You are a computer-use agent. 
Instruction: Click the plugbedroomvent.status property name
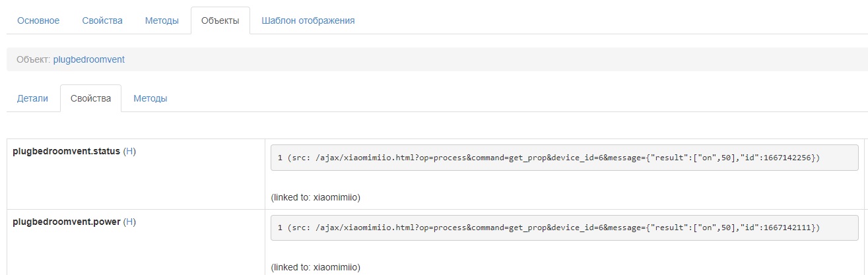[66, 151]
